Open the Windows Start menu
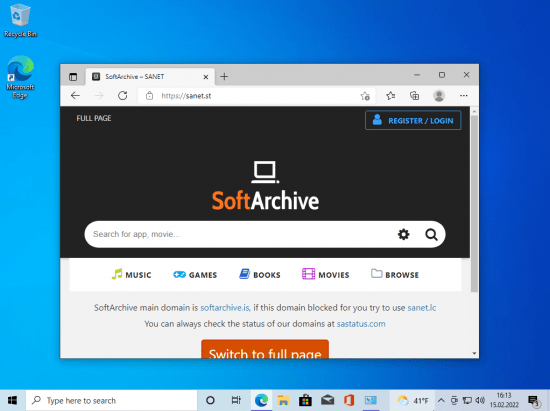The image size is (550, 411). click(13, 400)
